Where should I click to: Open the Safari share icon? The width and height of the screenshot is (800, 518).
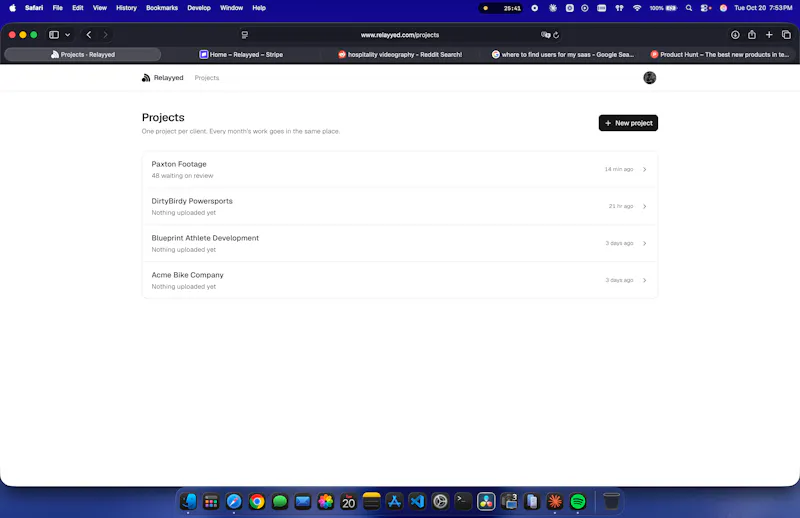coord(752,35)
